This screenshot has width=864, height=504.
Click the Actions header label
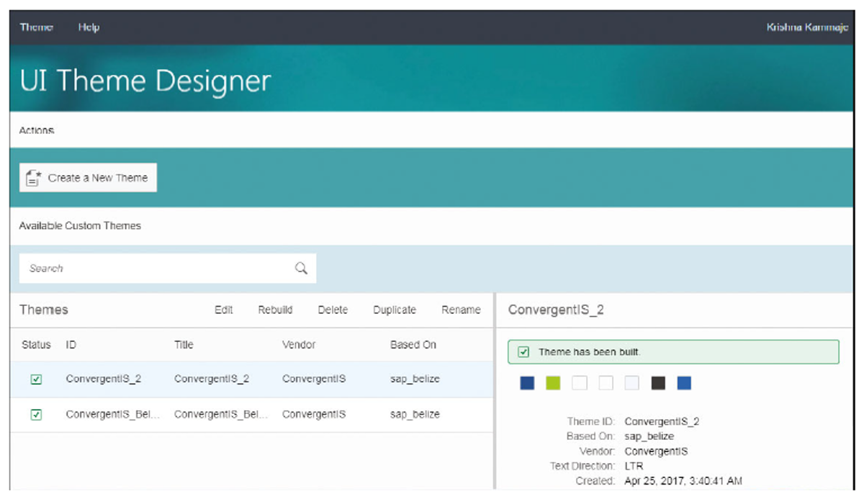[x=37, y=130]
